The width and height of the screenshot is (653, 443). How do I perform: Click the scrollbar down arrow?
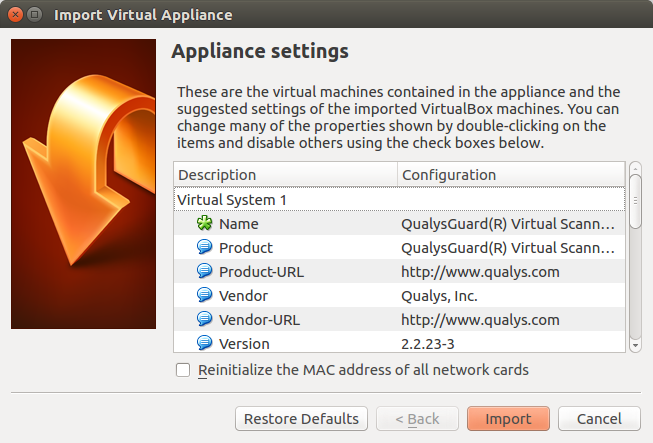tap(635, 346)
